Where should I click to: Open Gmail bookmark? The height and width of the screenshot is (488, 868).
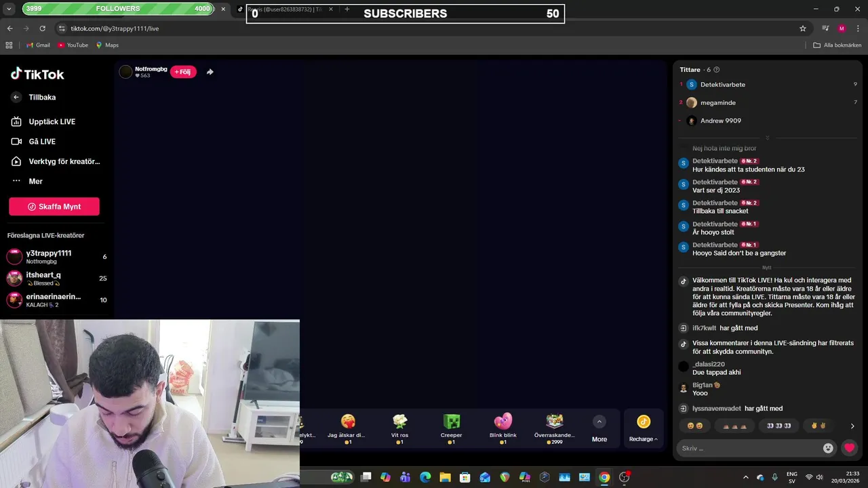[38, 45]
